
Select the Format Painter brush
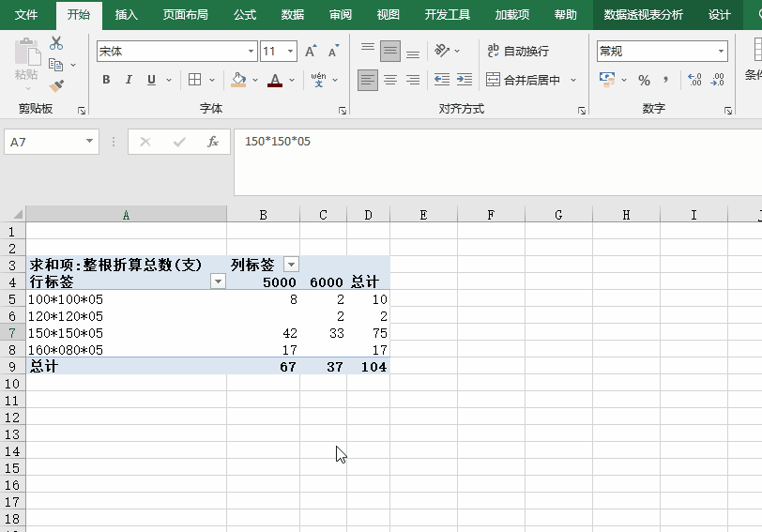[x=56, y=86]
